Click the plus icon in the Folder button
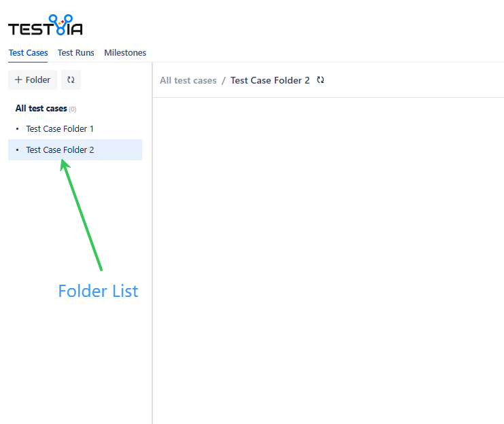504x424 pixels. 18,80
